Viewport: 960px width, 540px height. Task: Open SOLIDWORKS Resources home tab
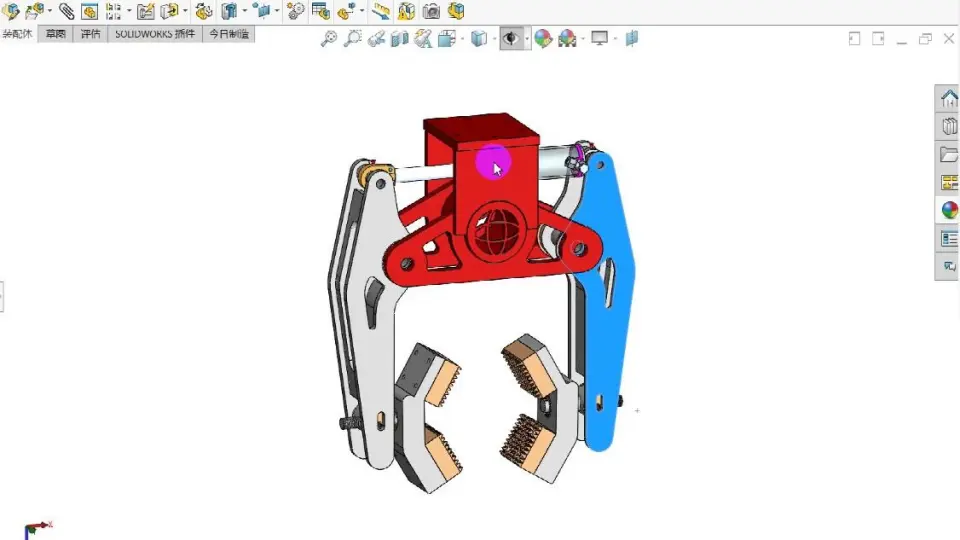tap(948, 98)
